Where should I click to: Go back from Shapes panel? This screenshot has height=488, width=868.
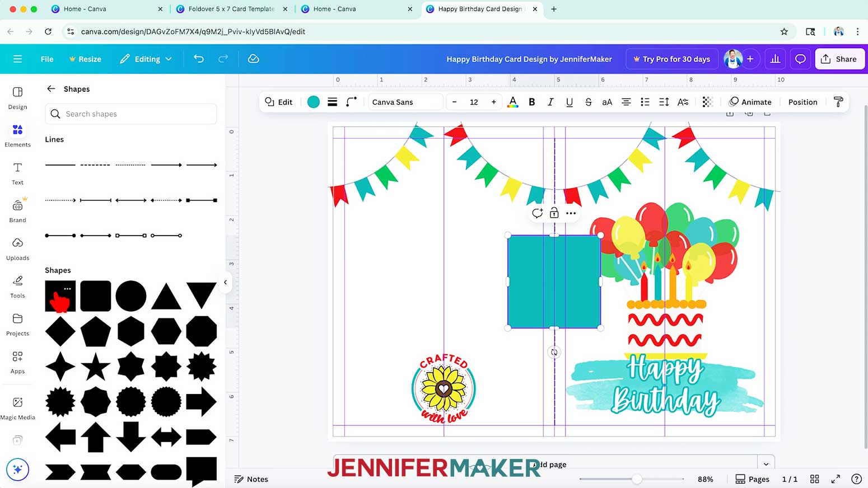coord(51,89)
